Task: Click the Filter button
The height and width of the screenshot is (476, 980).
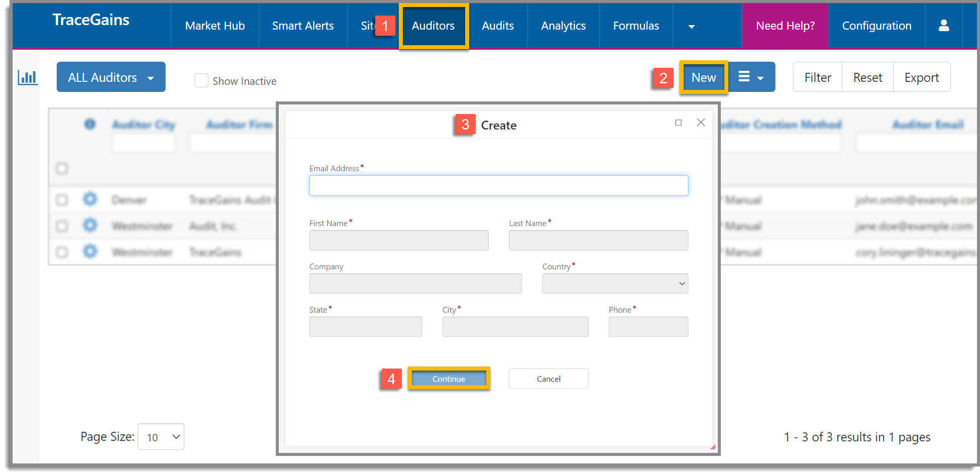Action: [817, 77]
